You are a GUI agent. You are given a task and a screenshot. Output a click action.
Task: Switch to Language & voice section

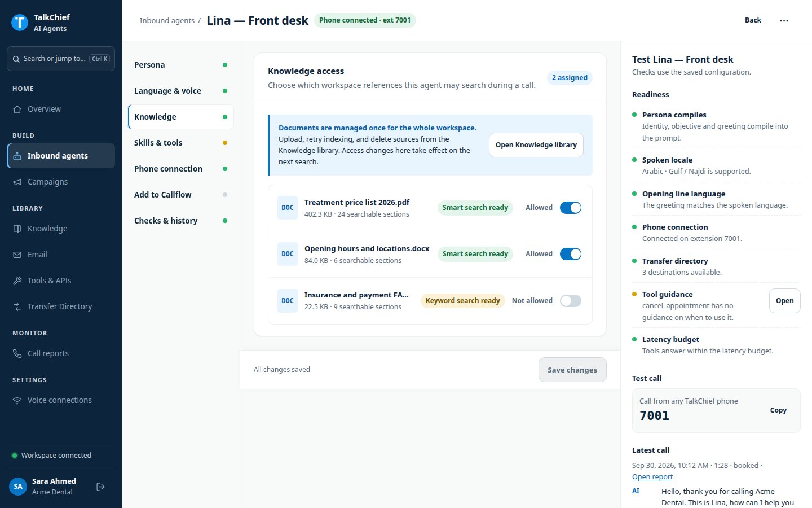click(181, 91)
